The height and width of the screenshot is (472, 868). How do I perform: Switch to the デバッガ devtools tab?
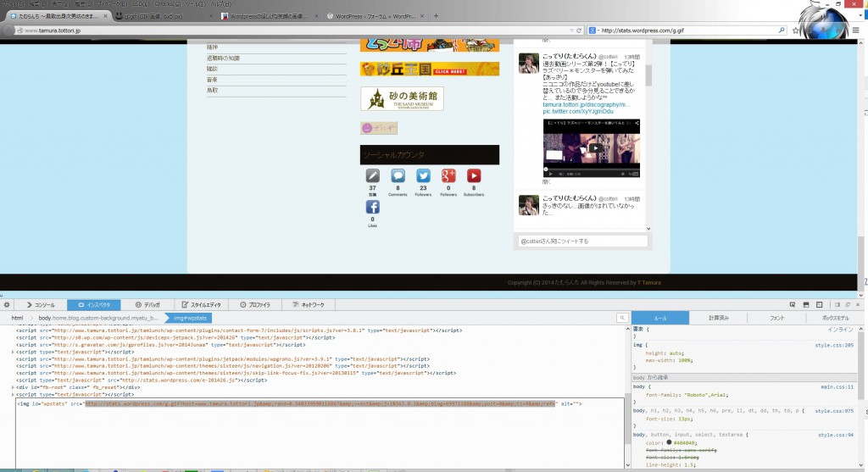point(147,305)
